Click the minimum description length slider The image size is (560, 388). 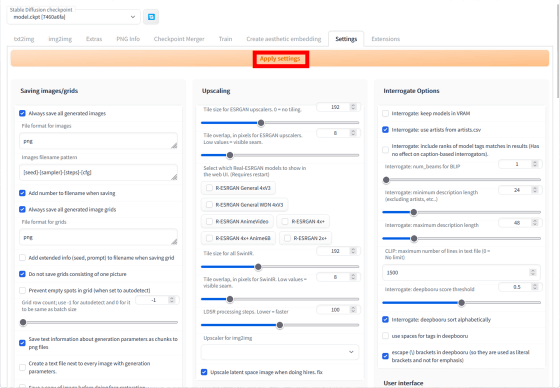click(x=462, y=212)
